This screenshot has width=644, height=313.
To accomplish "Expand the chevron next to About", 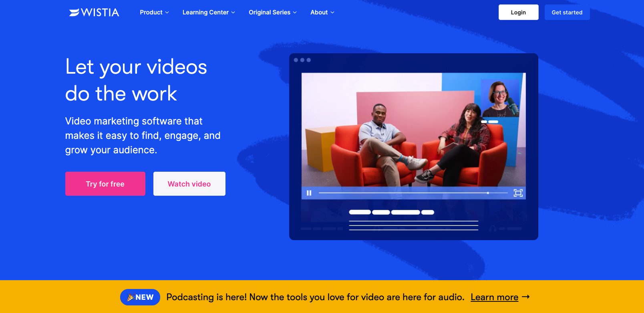I will [x=332, y=13].
